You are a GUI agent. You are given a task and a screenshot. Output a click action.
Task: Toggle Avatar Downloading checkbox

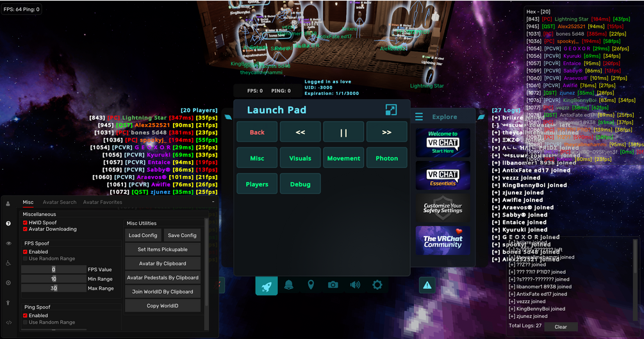[25, 229]
